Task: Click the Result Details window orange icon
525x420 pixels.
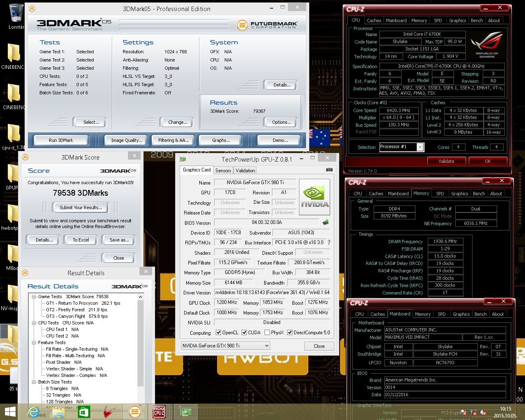Action: (25, 273)
